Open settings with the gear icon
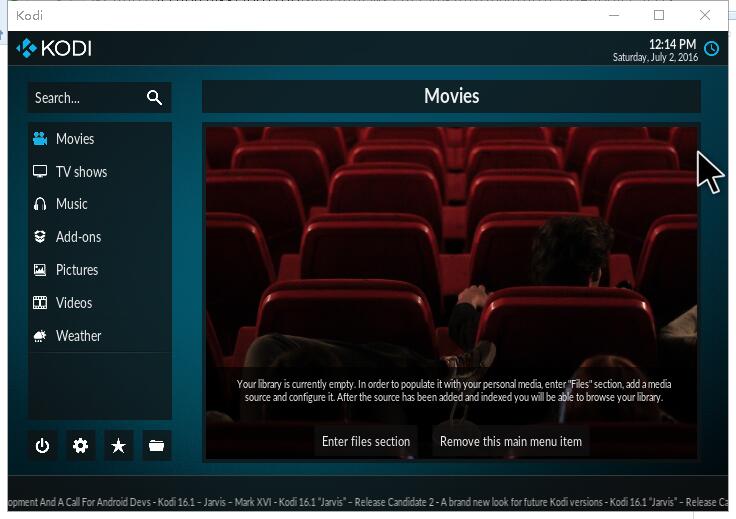Screen dimensions: 736x519 pyautogui.click(x=80, y=446)
